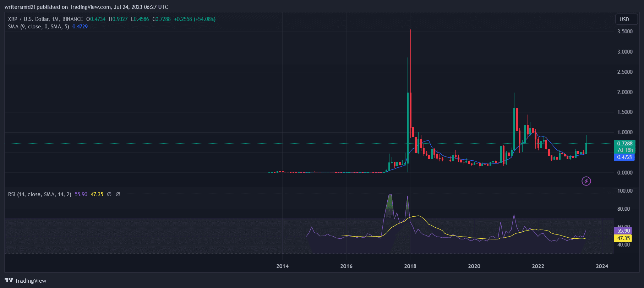Screen dimensions: 644x288
Task: Click the XRP / U.S. Dollar symbol title
Action: click(x=45, y=19)
